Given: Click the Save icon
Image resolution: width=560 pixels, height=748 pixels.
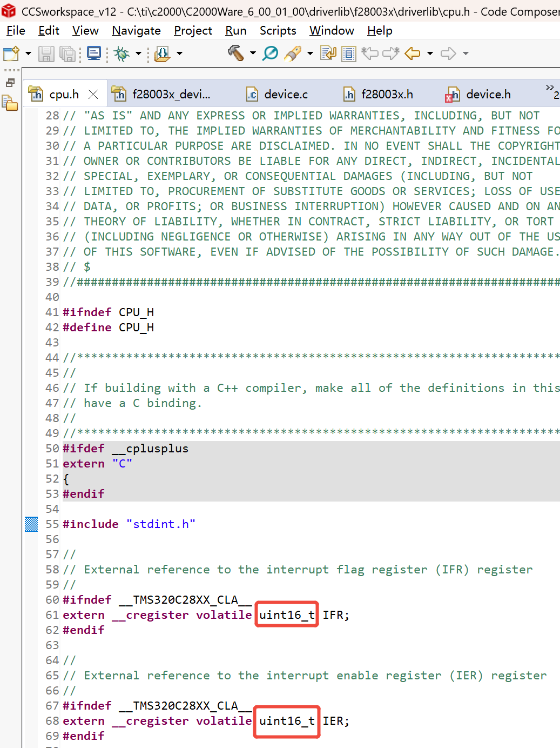Looking at the screenshot, I should click(46, 54).
